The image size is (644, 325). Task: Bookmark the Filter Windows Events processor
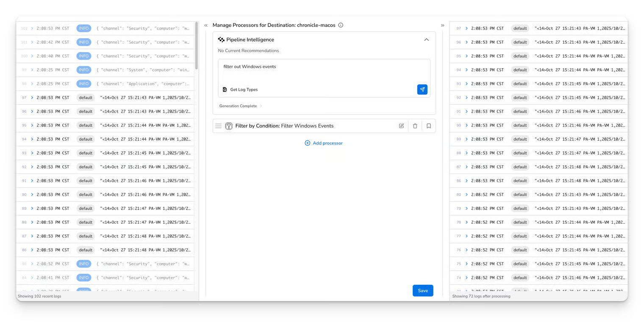click(x=429, y=126)
